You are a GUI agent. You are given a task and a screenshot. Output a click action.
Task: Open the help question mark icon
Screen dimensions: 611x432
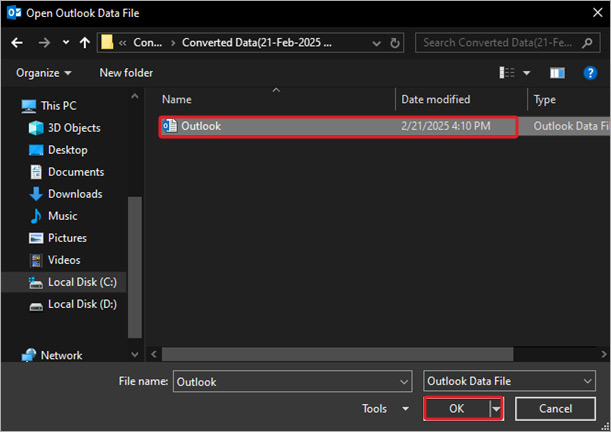click(590, 73)
